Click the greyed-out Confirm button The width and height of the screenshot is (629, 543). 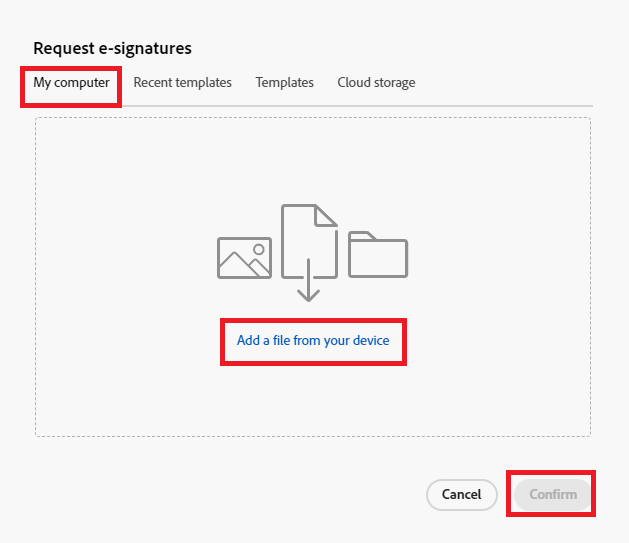pos(553,494)
